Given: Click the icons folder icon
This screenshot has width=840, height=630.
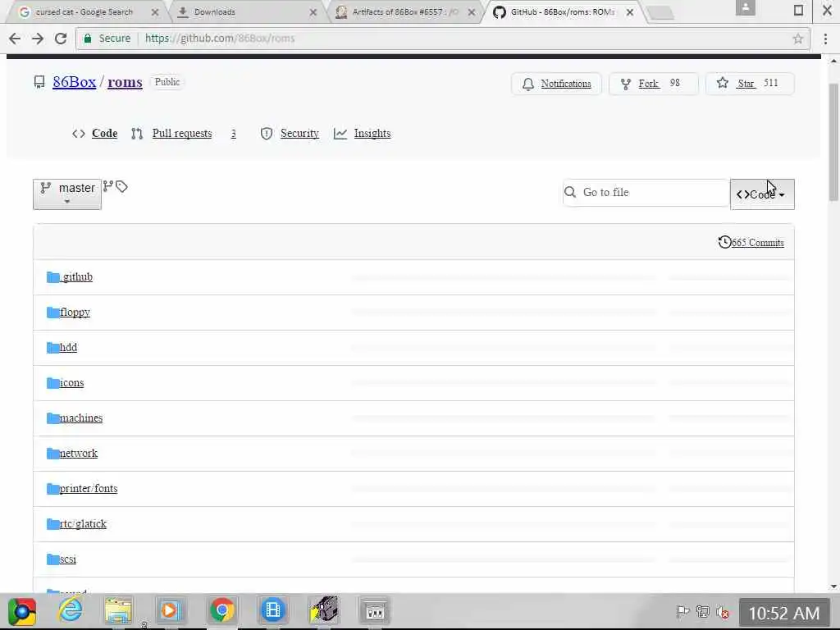Looking at the screenshot, I should 53,383.
